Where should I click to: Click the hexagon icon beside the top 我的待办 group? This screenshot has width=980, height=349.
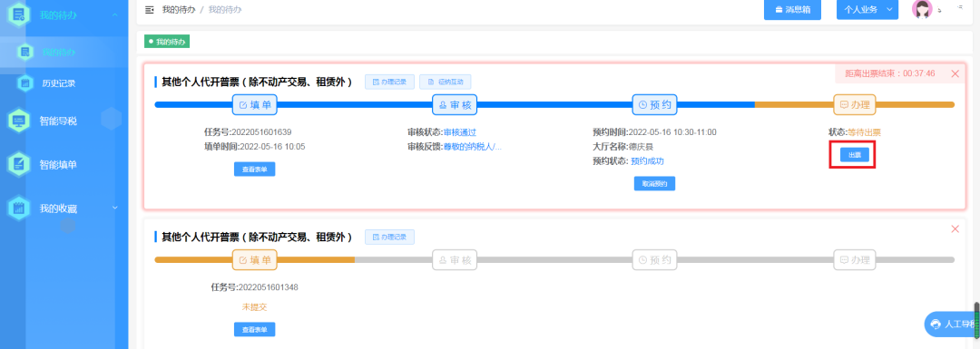point(18,14)
